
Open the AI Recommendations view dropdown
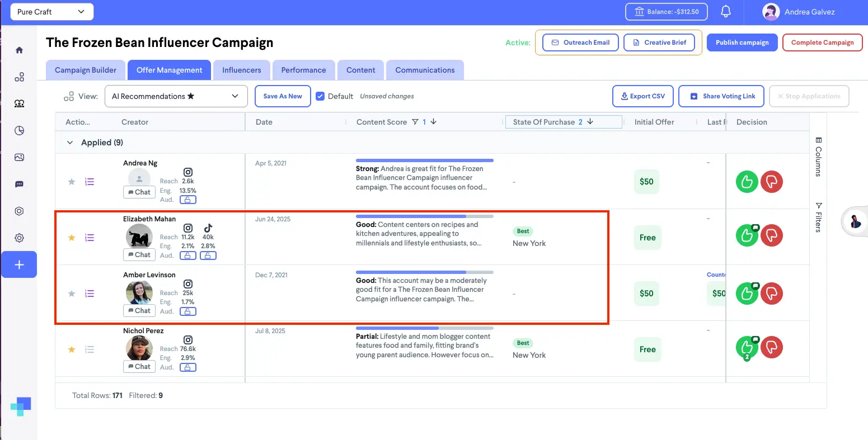176,96
